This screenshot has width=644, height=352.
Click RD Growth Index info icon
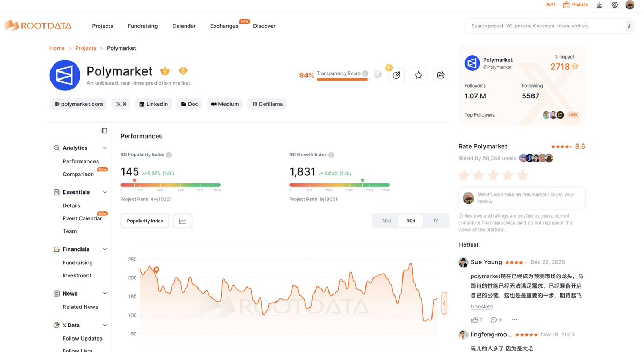point(331,155)
